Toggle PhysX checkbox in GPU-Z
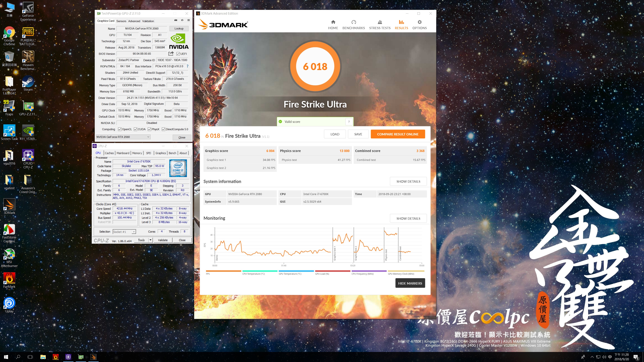The height and width of the screenshot is (362, 644). pos(149,129)
